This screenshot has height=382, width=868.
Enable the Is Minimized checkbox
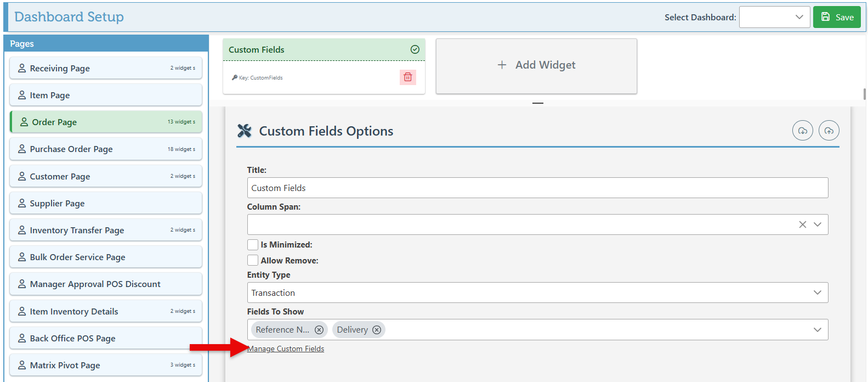pyautogui.click(x=253, y=245)
